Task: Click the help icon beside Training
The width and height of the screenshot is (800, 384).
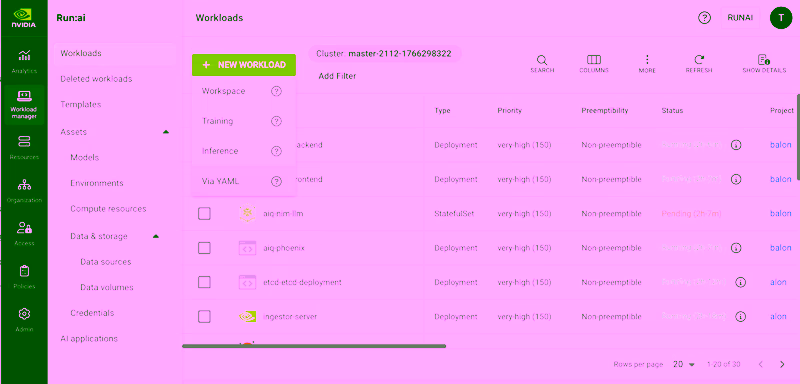Action: (x=276, y=121)
